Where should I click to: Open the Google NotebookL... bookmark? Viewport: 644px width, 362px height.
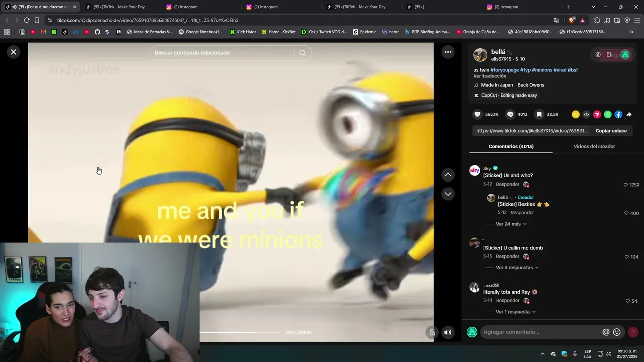tap(200, 32)
